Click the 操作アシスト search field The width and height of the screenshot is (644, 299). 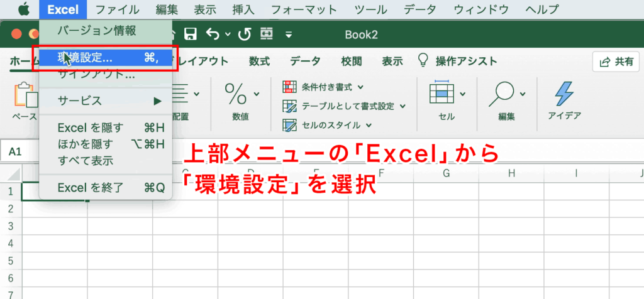tap(466, 62)
